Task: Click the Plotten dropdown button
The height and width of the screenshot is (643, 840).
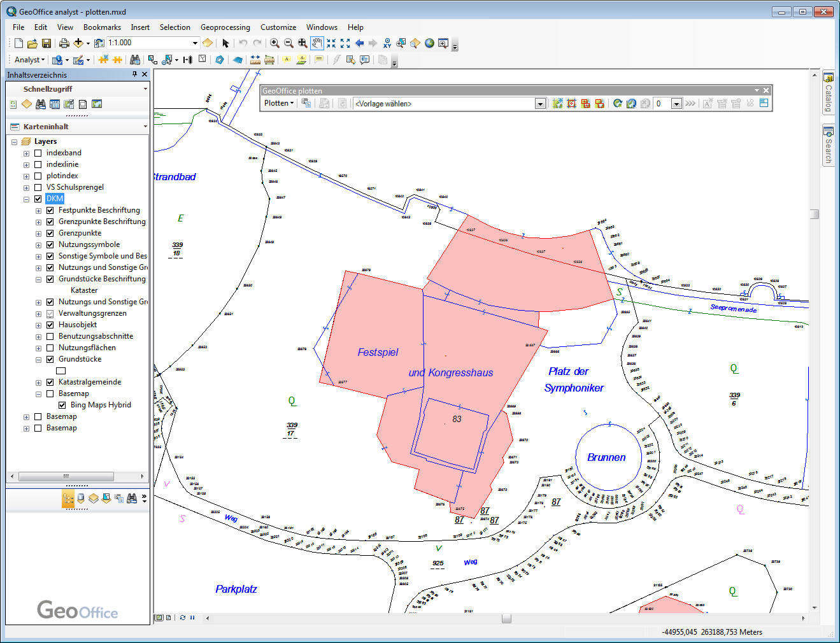Action: tap(279, 103)
